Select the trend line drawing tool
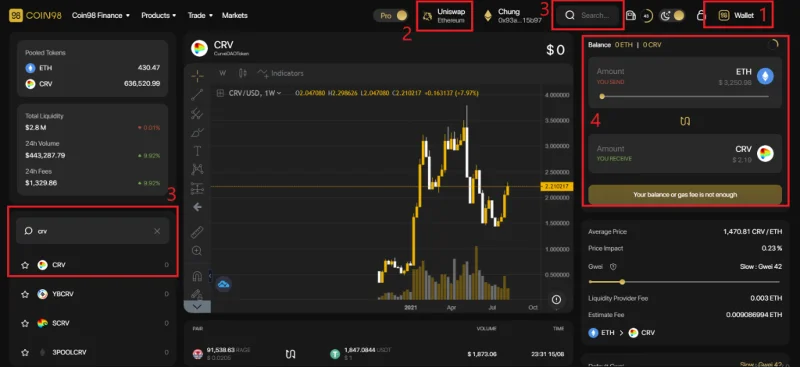The width and height of the screenshot is (800, 367). click(197, 94)
